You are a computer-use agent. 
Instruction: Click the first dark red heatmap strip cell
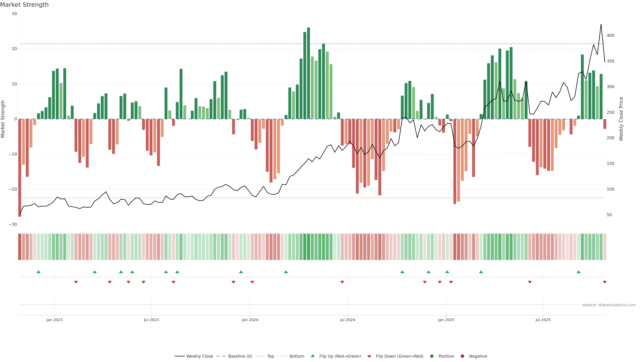tap(20, 247)
